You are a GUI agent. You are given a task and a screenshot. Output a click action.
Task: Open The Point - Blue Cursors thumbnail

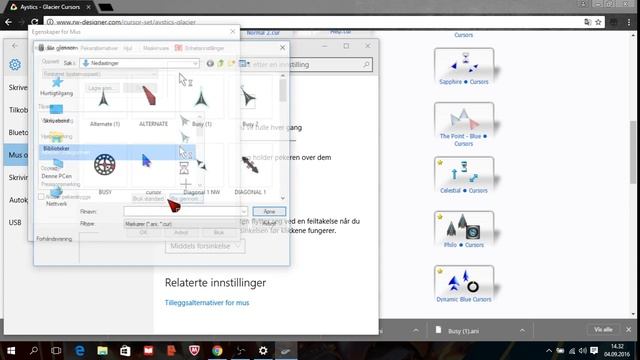tap(464, 118)
